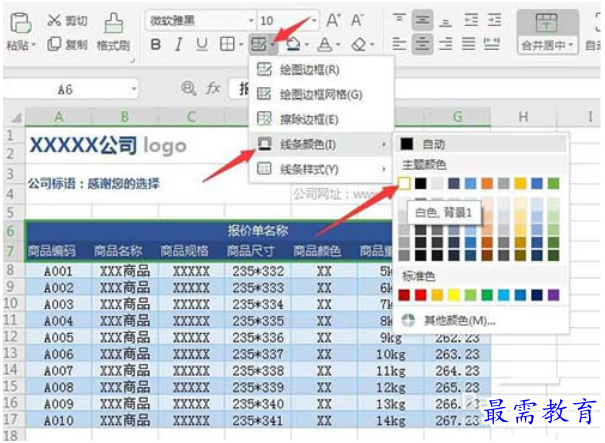Pick the black theme color swatch
605x443 pixels.
[421, 183]
